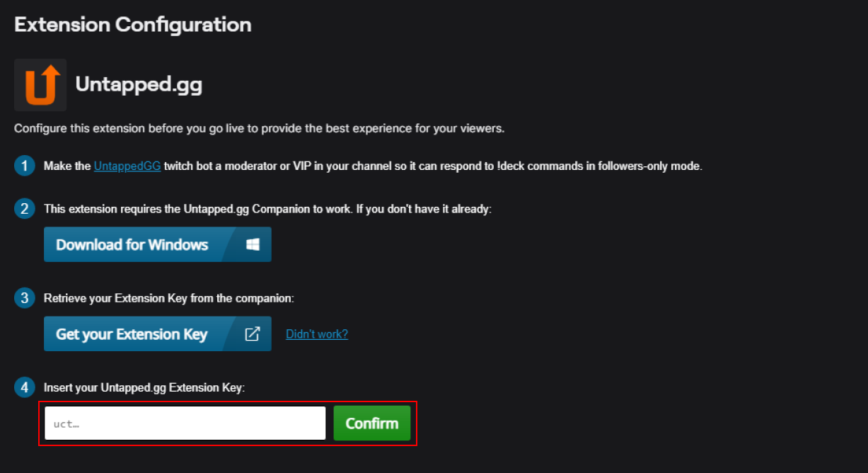Click the Get your Extension Key button
The image size is (868, 473).
(x=158, y=334)
